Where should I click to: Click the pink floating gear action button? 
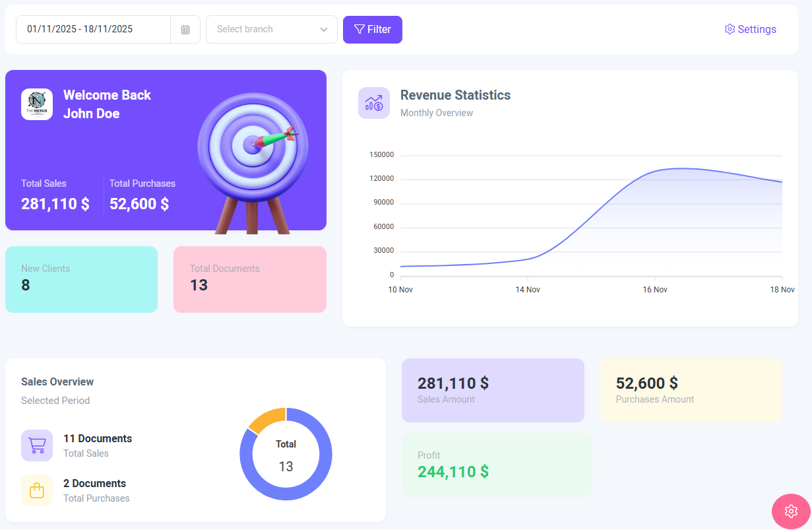pyautogui.click(x=791, y=512)
